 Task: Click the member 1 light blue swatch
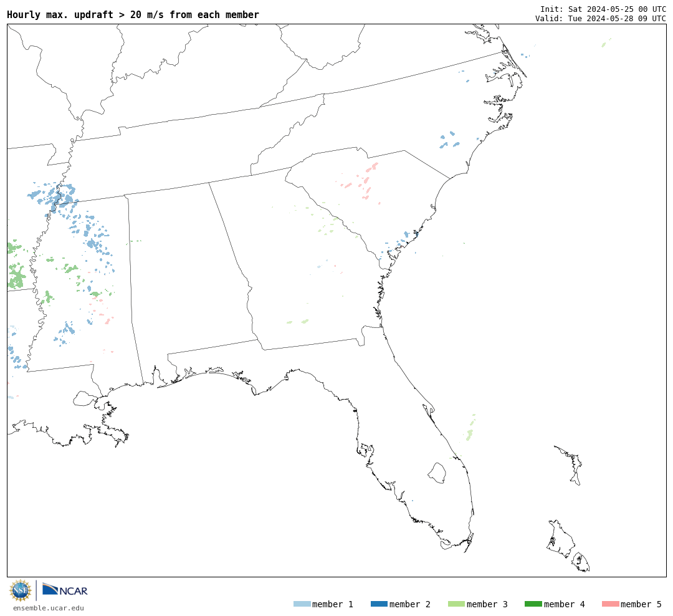coord(302,604)
